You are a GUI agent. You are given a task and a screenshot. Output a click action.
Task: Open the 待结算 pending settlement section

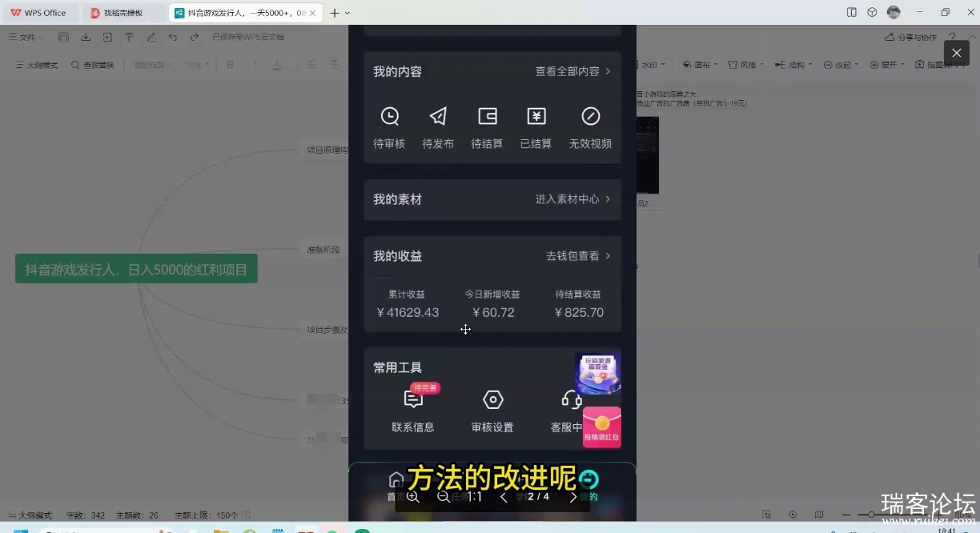point(487,128)
